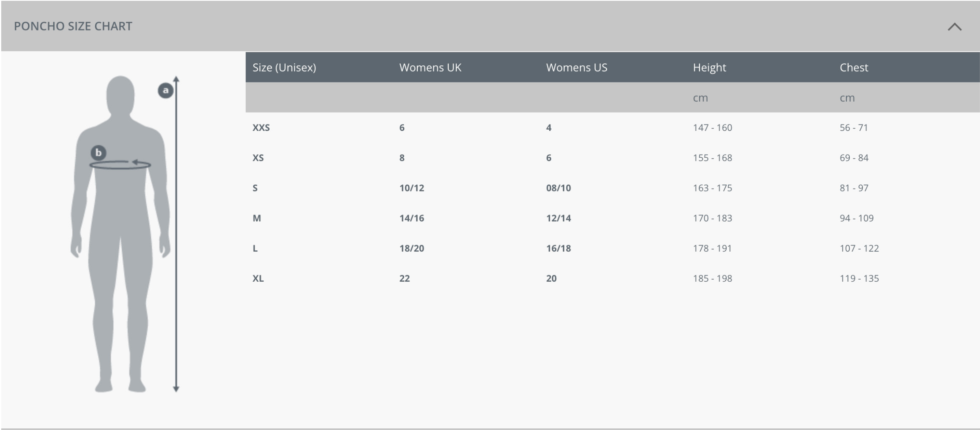The width and height of the screenshot is (980, 430).
Task: Collapse the Poncho Size Chart chevron
Action: click(x=954, y=27)
